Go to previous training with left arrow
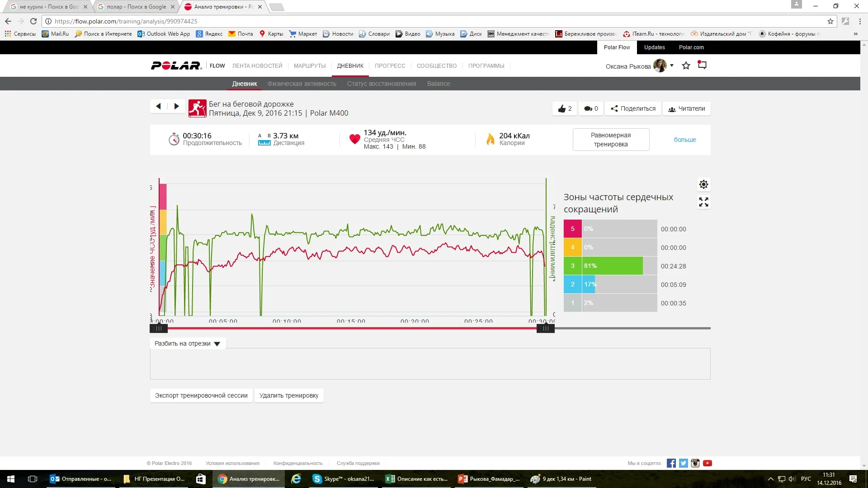Image resolution: width=868 pixels, height=488 pixels. point(158,106)
